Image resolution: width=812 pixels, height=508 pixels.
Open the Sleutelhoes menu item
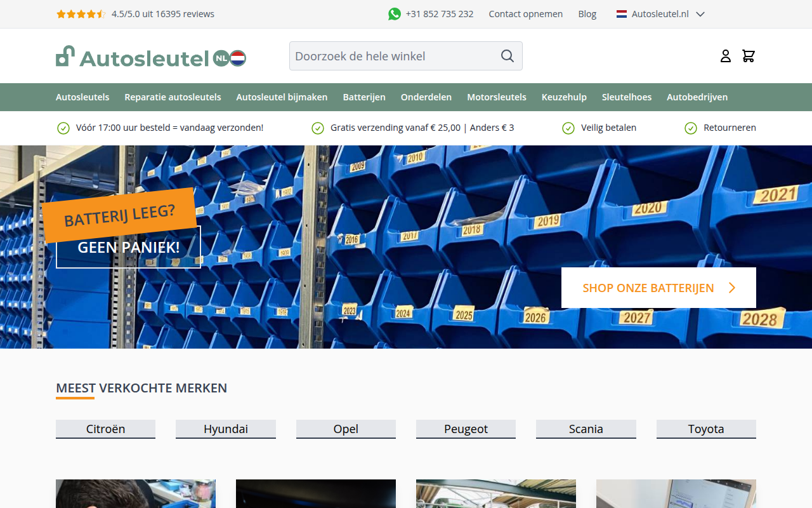point(627,97)
